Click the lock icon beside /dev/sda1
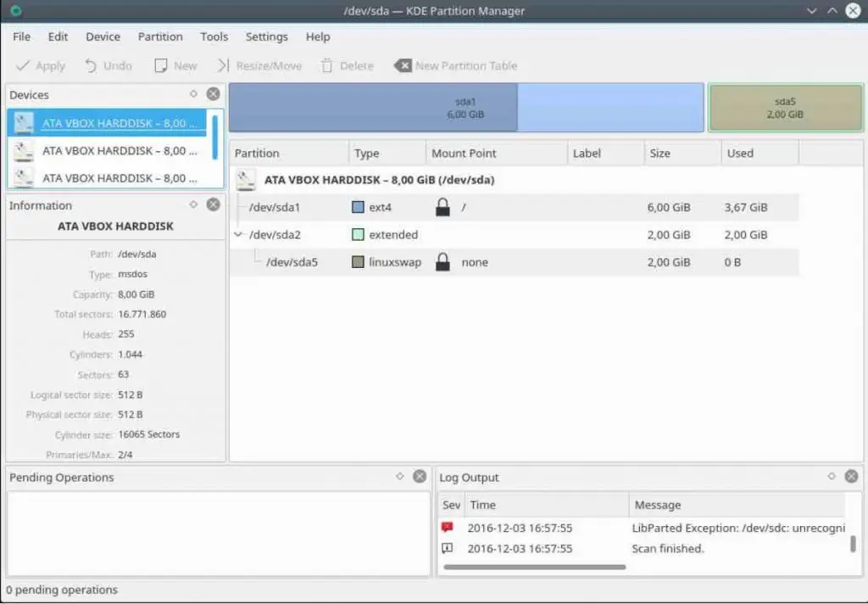Viewport: 868px width, 604px height. [442, 207]
